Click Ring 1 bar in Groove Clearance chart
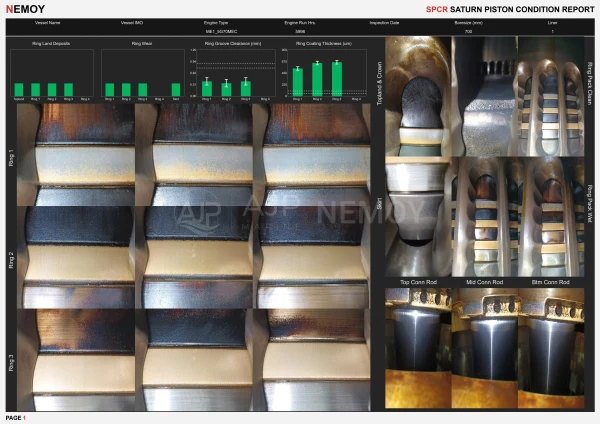 tap(207, 88)
